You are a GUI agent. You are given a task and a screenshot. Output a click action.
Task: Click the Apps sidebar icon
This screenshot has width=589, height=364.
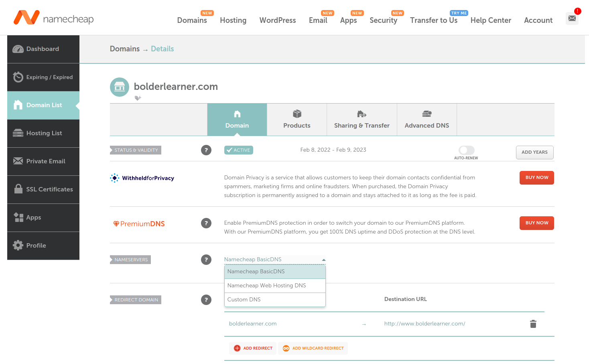click(18, 218)
